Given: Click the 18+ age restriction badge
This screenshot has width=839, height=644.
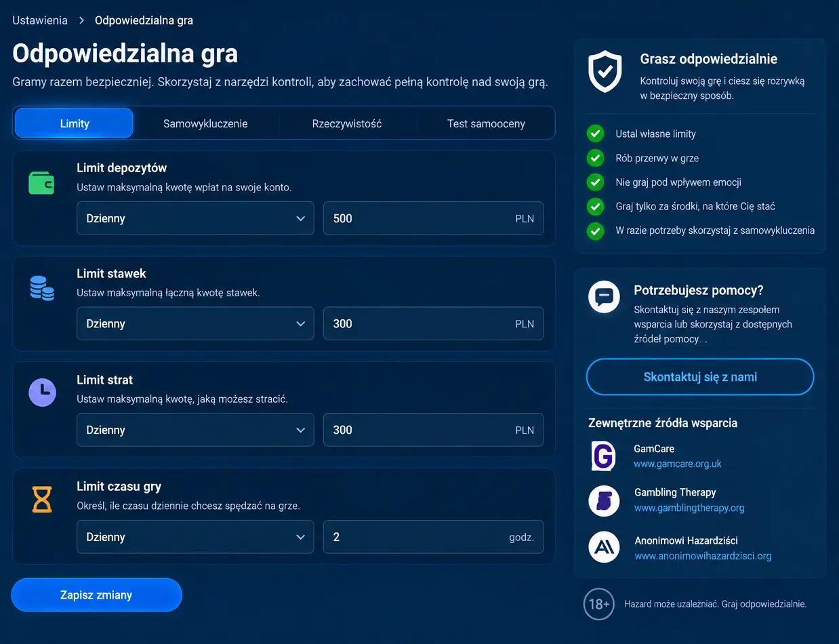Looking at the screenshot, I should (599, 604).
